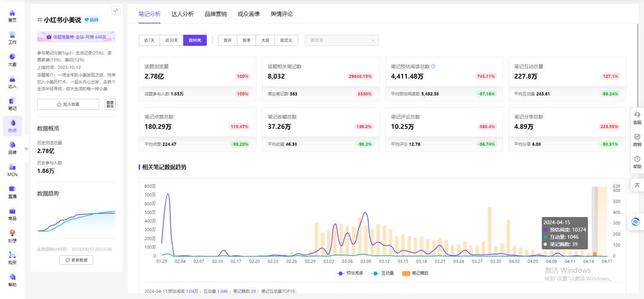
Task: Go to 大盘 in the left navigation
Action: coord(12,60)
